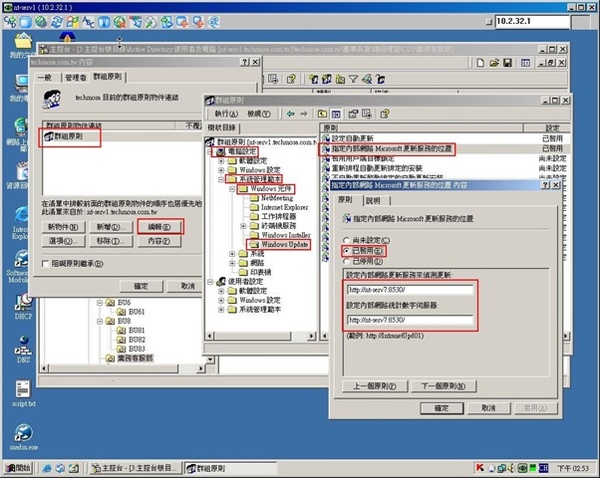Click the ABC icon in the remote control toolbar
This screenshot has width=600, height=478.
(88, 22)
